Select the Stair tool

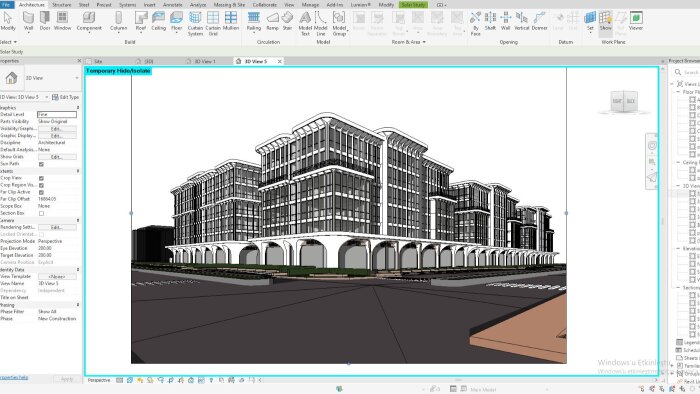(x=287, y=21)
